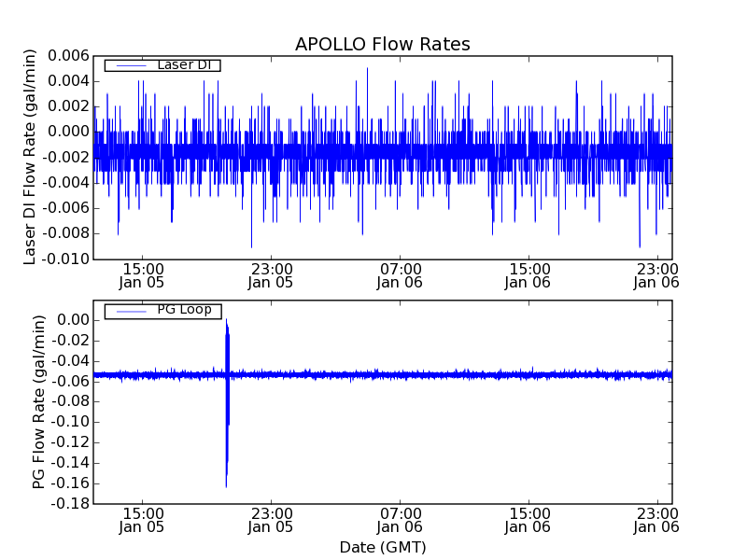Click the -0.08 tick on PG Flow axis
747x560 pixels.
click(x=70, y=401)
